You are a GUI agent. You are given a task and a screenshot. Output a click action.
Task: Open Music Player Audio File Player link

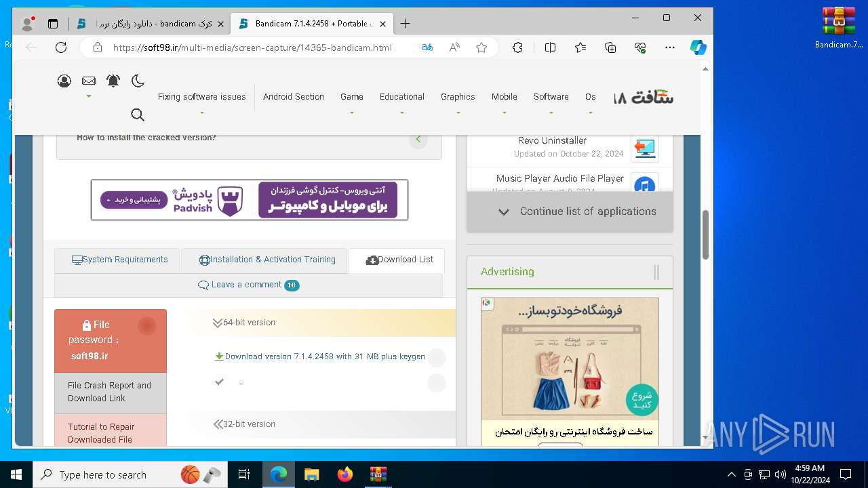pyautogui.click(x=560, y=178)
